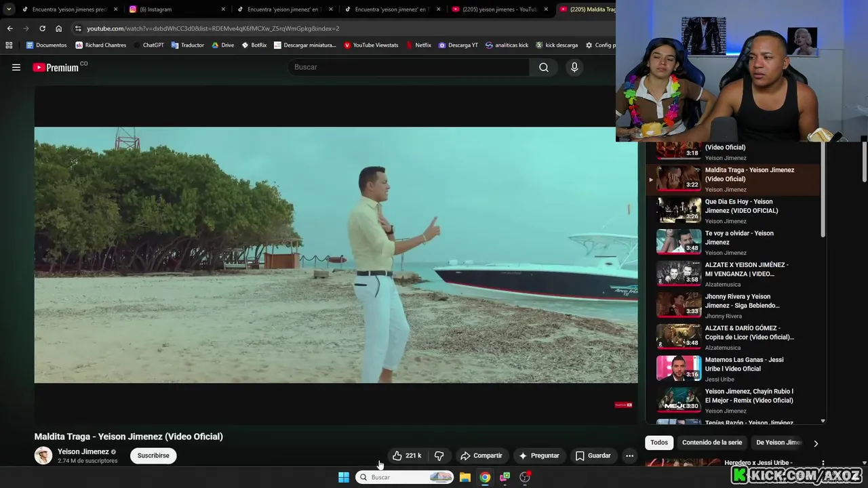Save video with the Guardar button
The width and height of the screenshot is (868, 488).
[x=593, y=455]
